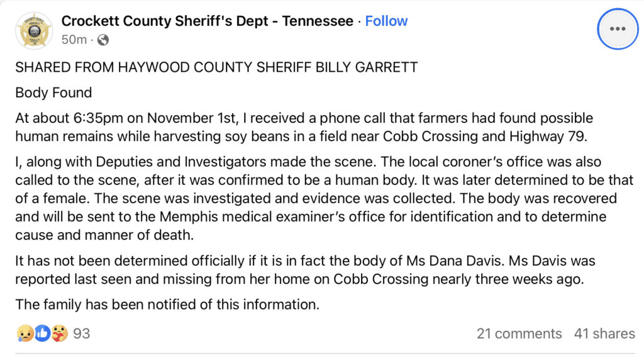Click the 'family has been notified' sentence

[167, 305]
